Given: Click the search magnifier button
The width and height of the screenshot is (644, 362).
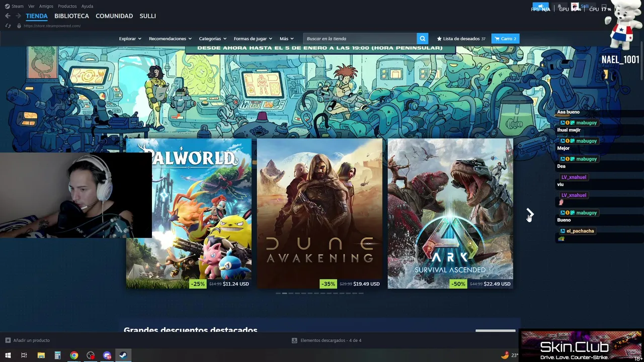Looking at the screenshot, I should point(423,39).
